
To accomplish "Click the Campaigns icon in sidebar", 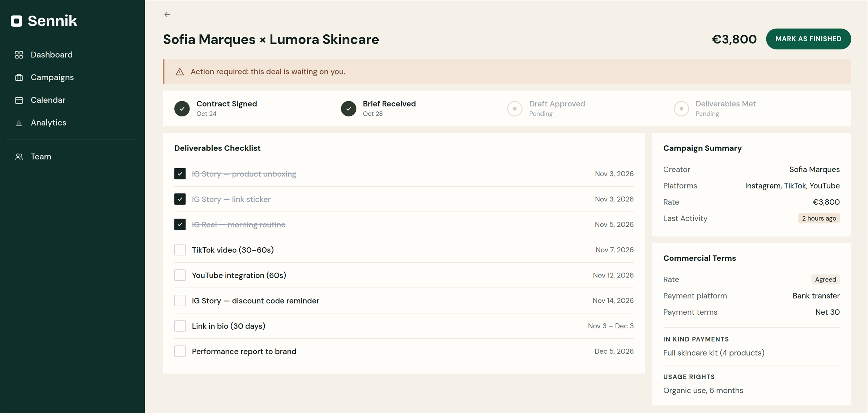I will tap(19, 77).
